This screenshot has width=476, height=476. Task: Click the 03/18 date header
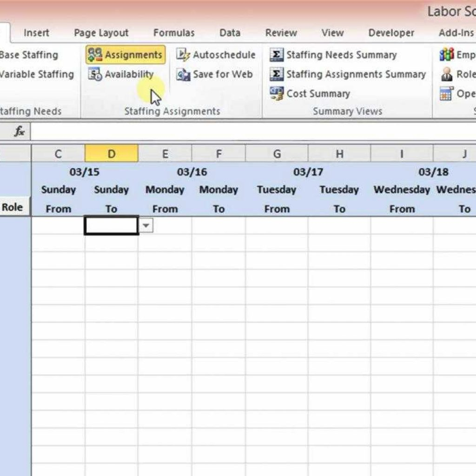pos(433,172)
